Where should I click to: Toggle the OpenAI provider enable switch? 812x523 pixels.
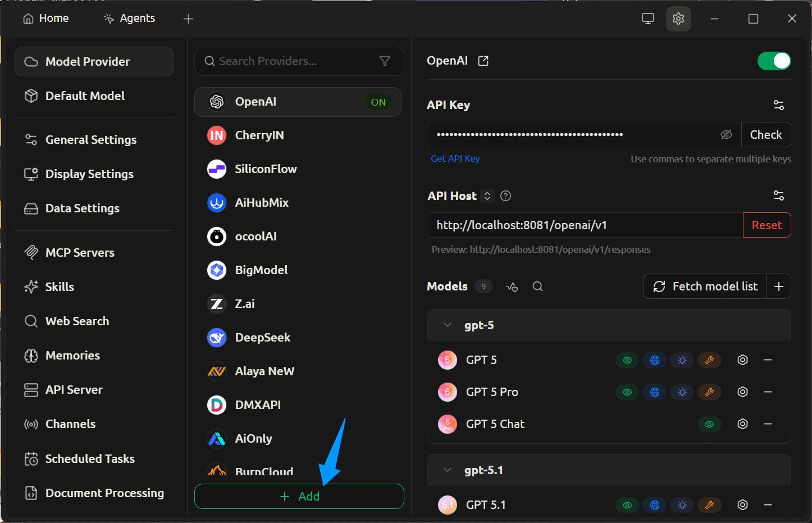[x=774, y=61]
